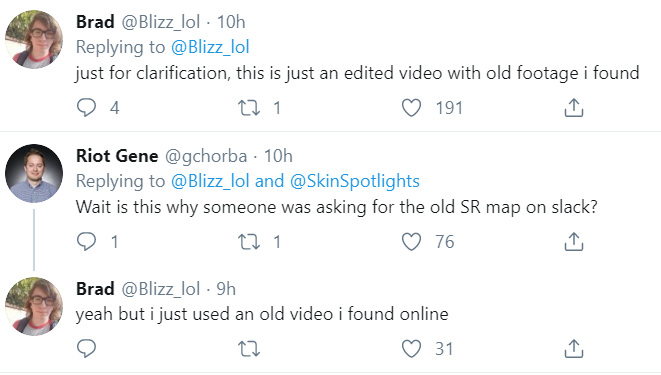The width and height of the screenshot is (661, 375).
Task: Open Brad's profile picture on top tweet
Action: click(x=34, y=40)
